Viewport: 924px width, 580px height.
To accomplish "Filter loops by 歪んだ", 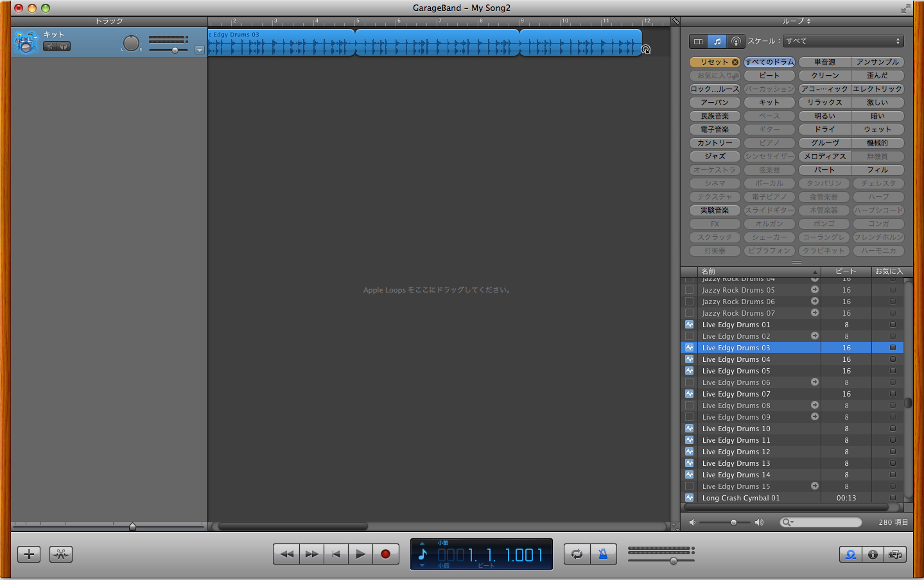I will [x=878, y=76].
